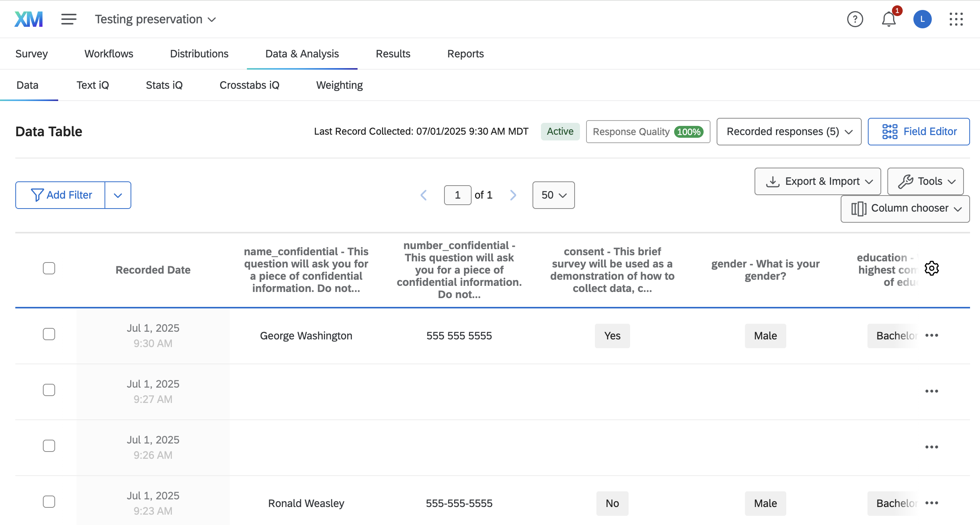Screen dimensions: 980x525
Task: Select the 9:27 AM response row checkbox
Action: (49, 390)
